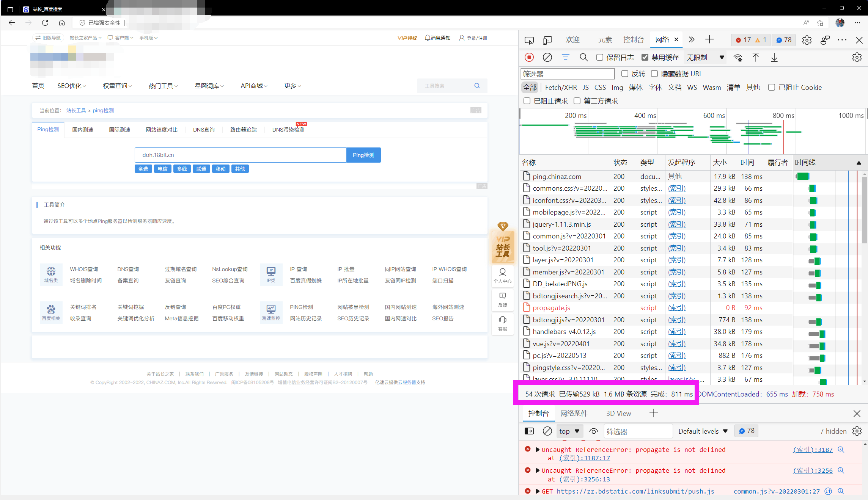Check the 第三方请求 checkbox
The width and height of the screenshot is (868, 500).
pos(577,101)
